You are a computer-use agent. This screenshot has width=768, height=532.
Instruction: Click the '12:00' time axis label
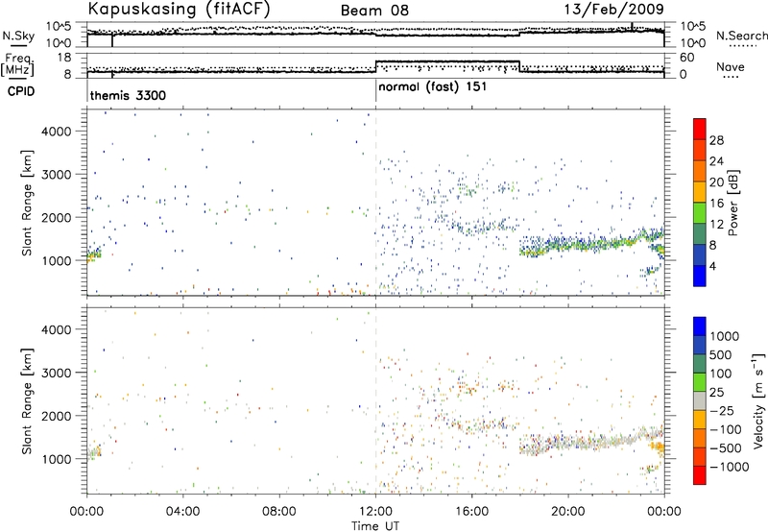tap(375, 512)
